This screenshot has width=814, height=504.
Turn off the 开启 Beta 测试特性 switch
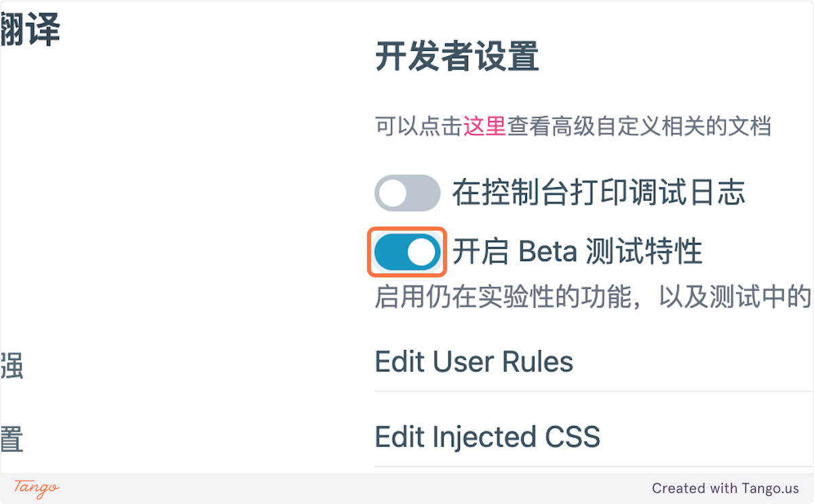pyautogui.click(x=408, y=252)
